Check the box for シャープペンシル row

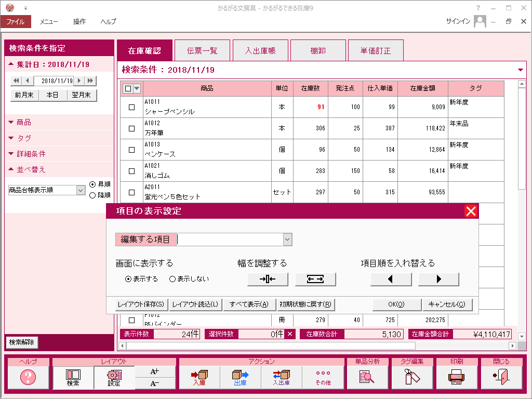131,107
